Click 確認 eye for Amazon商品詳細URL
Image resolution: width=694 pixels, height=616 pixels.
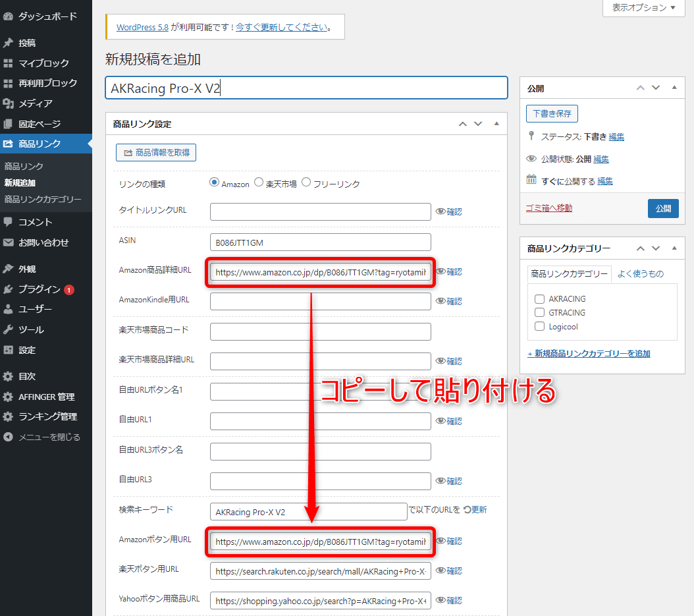449,271
